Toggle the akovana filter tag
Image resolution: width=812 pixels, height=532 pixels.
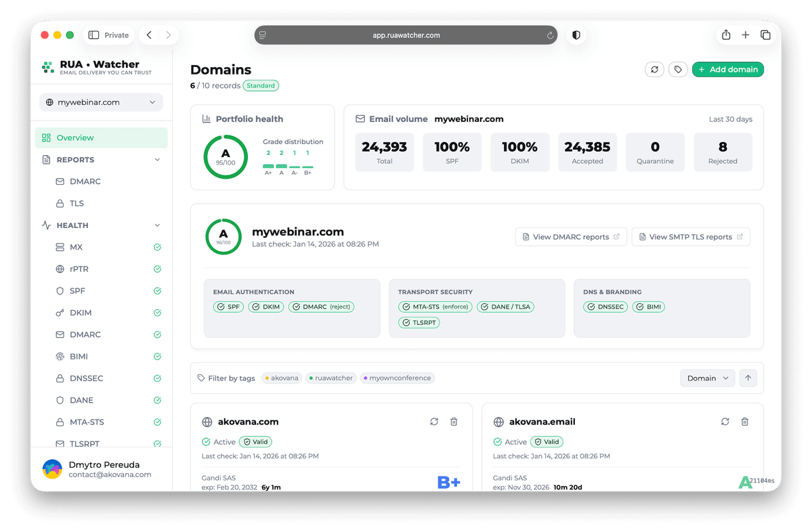point(281,378)
